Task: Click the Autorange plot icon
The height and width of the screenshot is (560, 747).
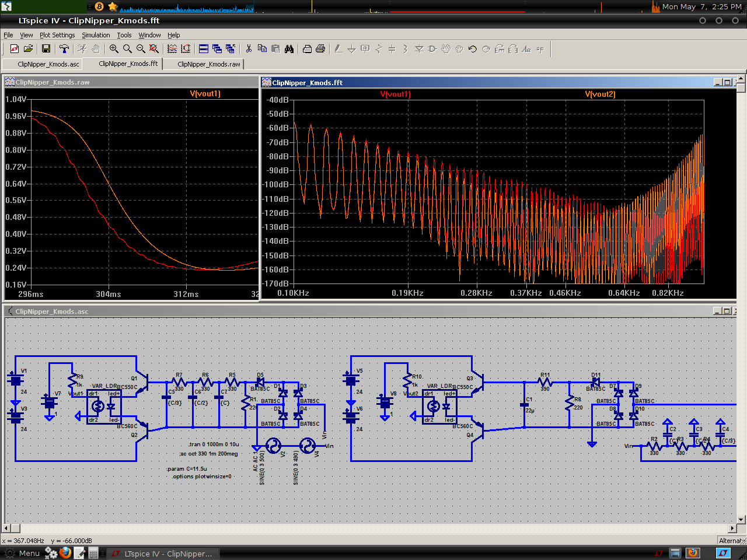Action: 186,49
